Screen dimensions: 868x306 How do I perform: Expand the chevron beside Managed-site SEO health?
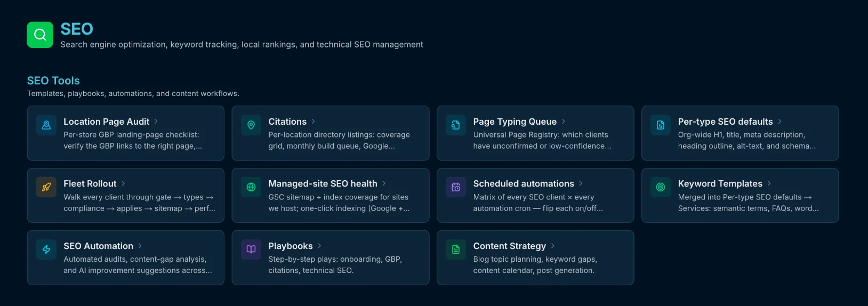(x=384, y=183)
